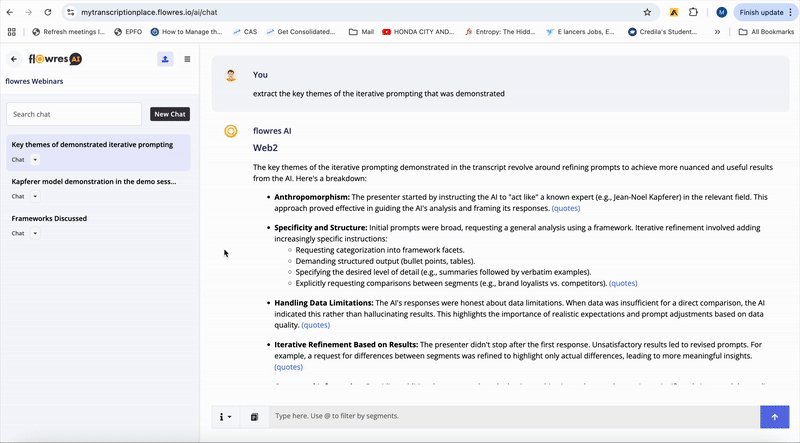Screen dimensions: 800x443
Task: Click the flowres AI logo
Action: (55, 59)
